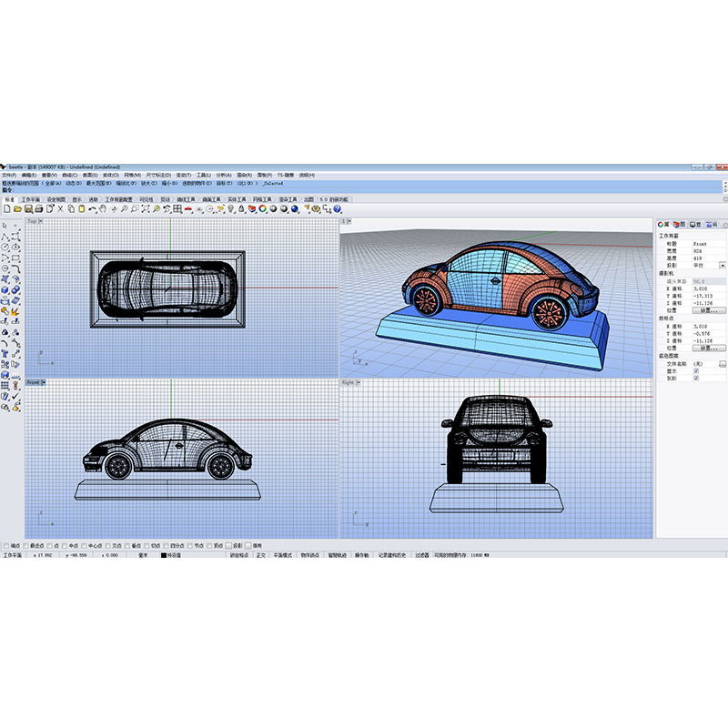Click the 标题 Front value field in properties
Screen dimensions: 728x728
pyautogui.click(x=709, y=244)
